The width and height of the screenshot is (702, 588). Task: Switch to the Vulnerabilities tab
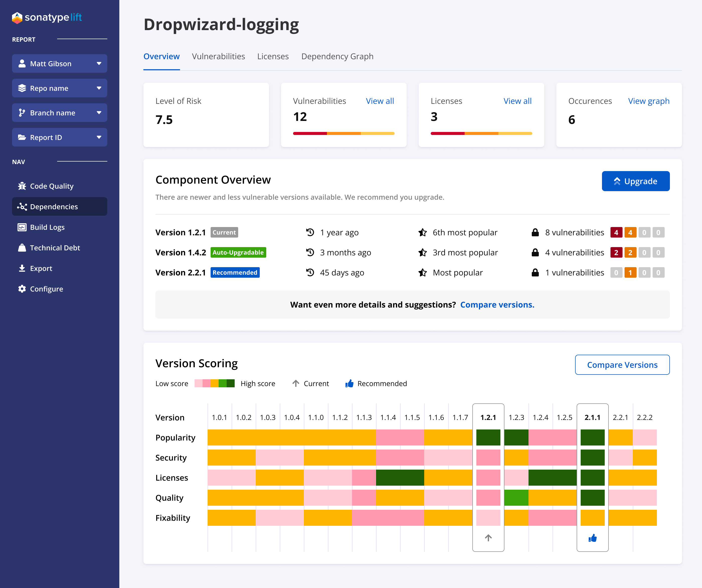218,56
